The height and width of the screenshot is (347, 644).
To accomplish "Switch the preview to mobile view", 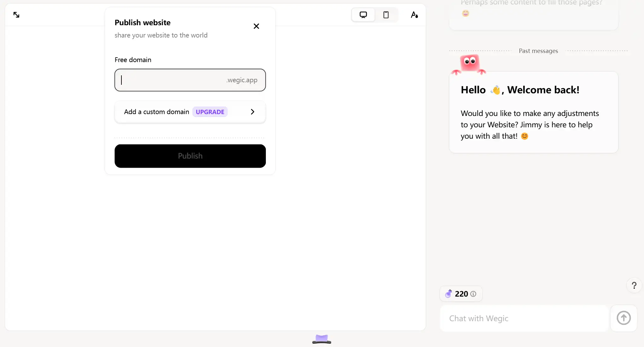I will click(386, 14).
